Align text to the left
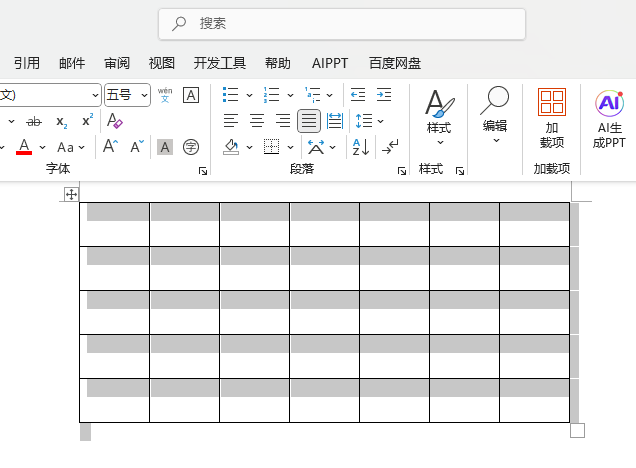The height and width of the screenshot is (468, 636). click(231, 121)
